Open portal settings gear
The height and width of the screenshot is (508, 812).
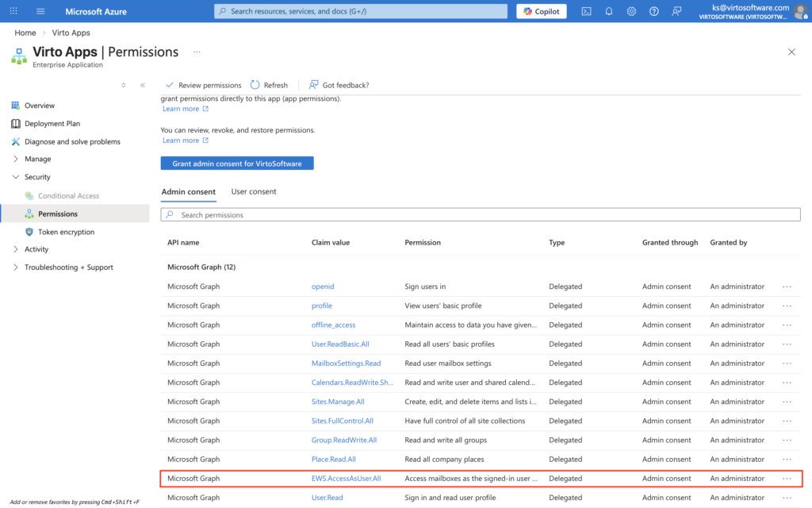coord(631,11)
